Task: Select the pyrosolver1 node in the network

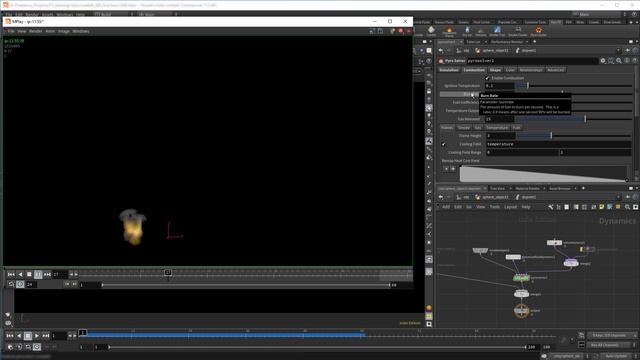Action: click(521, 278)
